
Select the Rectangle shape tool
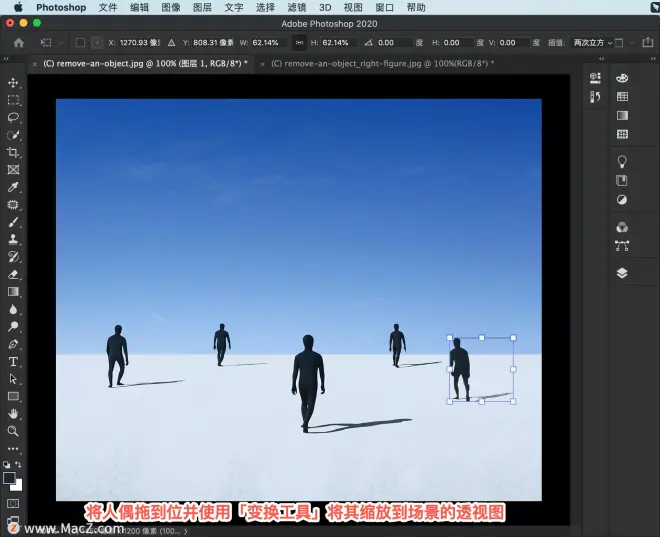pyautogui.click(x=13, y=396)
